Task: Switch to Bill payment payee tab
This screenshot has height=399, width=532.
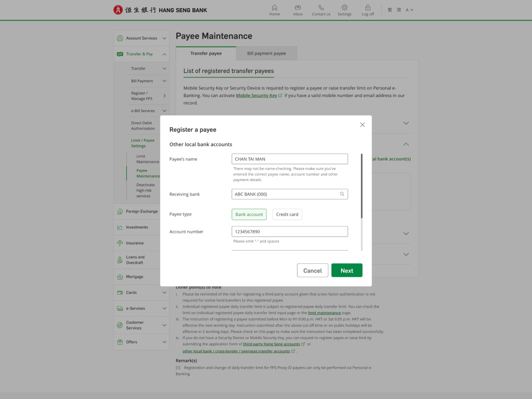Action: 266,54
